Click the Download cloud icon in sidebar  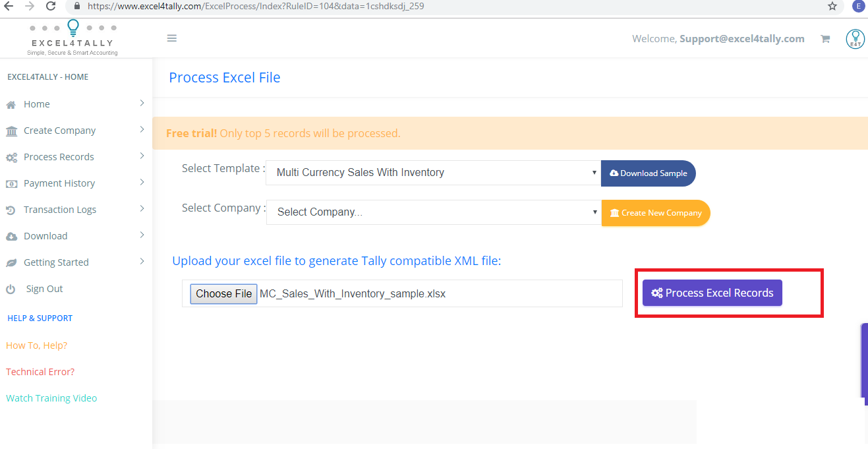click(x=11, y=237)
